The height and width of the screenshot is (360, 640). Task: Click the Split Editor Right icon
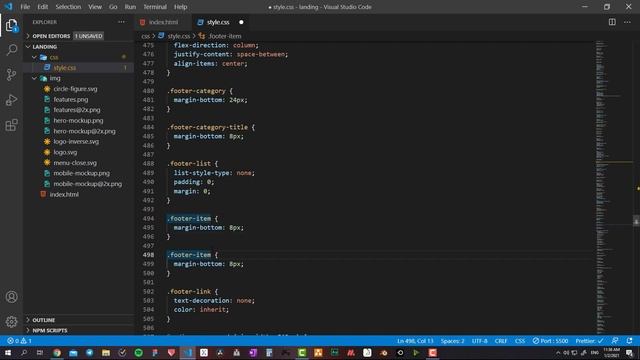click(612, 22)
